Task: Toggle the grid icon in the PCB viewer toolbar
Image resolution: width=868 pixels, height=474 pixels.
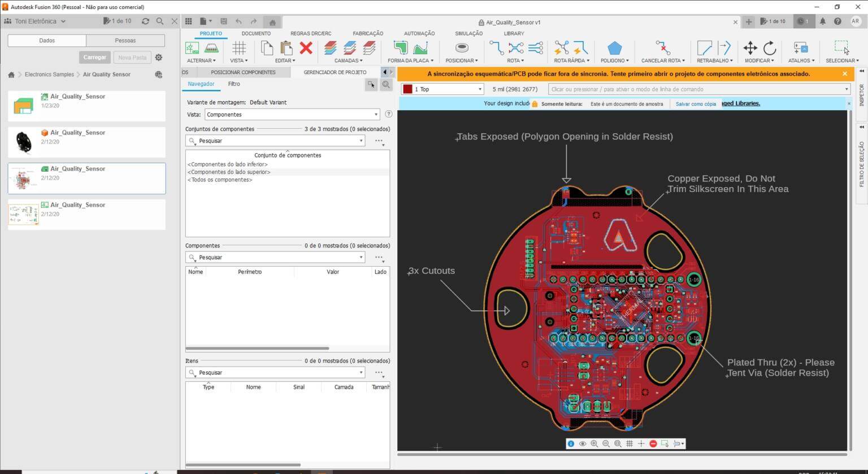Action: pyautogui.click(x=630, y=443)
